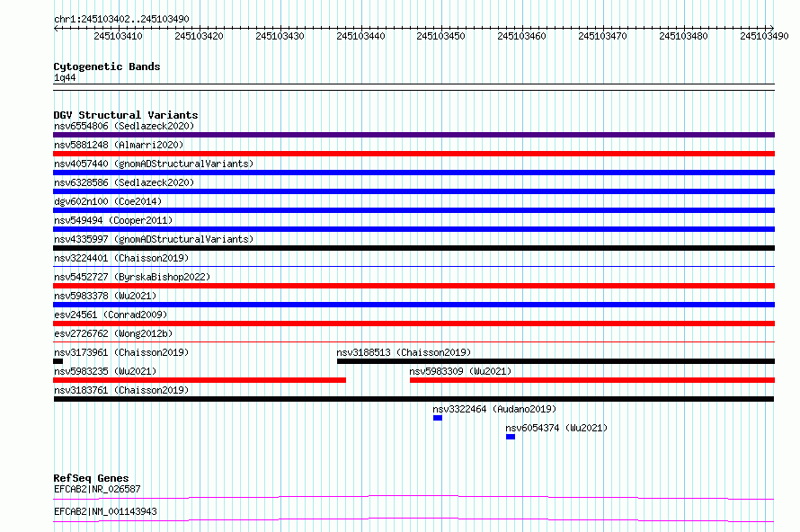Open variant nsv6054374 (Wu2021) label

(x=556, y=428)
